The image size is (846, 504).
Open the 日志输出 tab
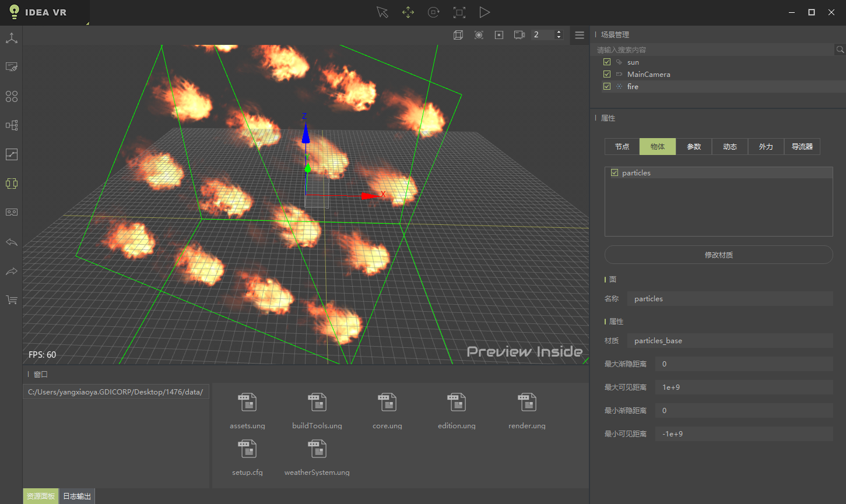coord(77,496)
